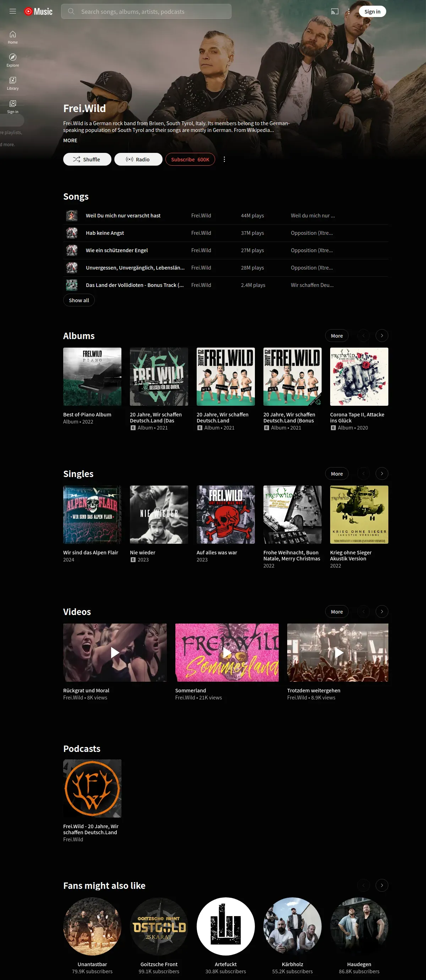The width and height of the screenshot is (426, 980).
Task: Open Kärbholz artist avatar
Action: tap(293, 927)
